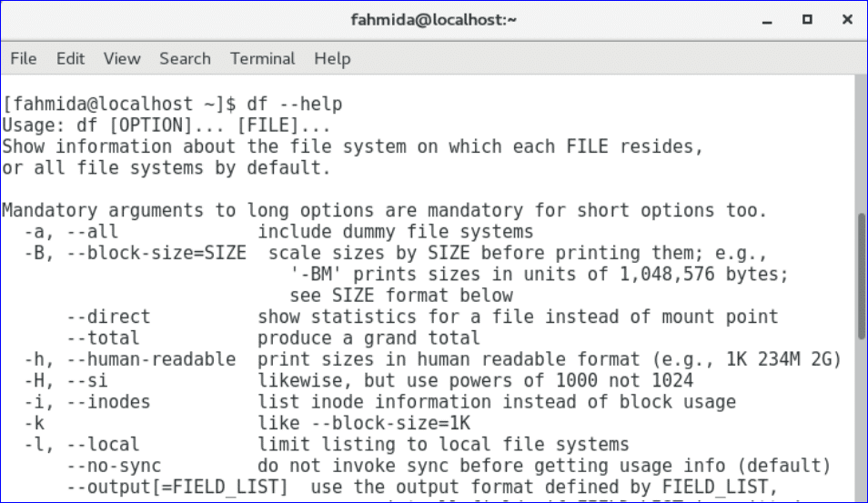Viewport: 868px width, 503px height.
Task: Maximize the terminal window
Action: pos(807,19)
